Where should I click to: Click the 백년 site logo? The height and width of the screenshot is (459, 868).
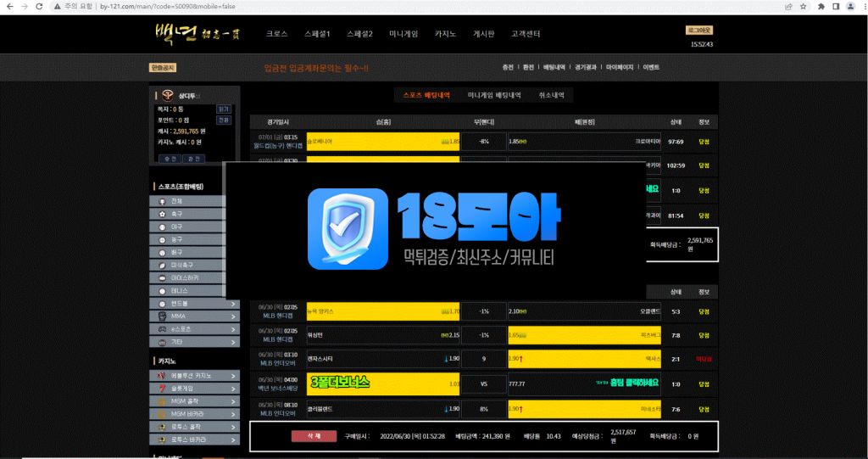point(197,34)
